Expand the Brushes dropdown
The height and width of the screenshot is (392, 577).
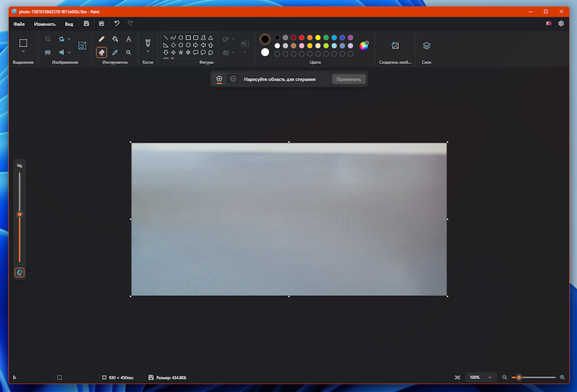pyautogui.click(x=148, y=51)
